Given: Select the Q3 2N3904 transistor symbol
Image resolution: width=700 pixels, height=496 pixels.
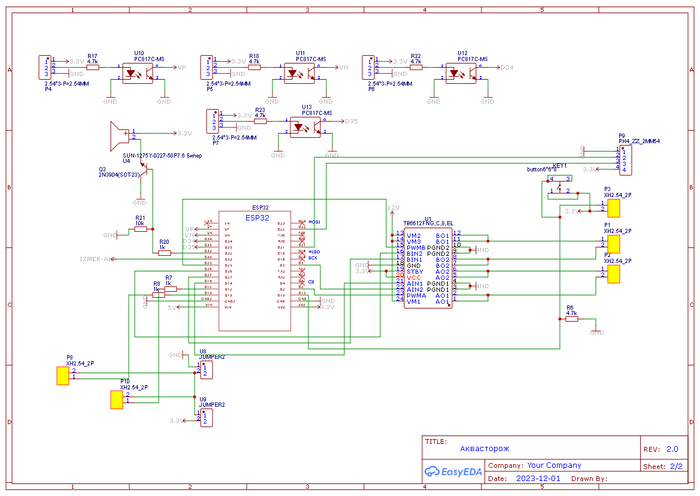Looking at the screenshot, I should click(145, 171).
